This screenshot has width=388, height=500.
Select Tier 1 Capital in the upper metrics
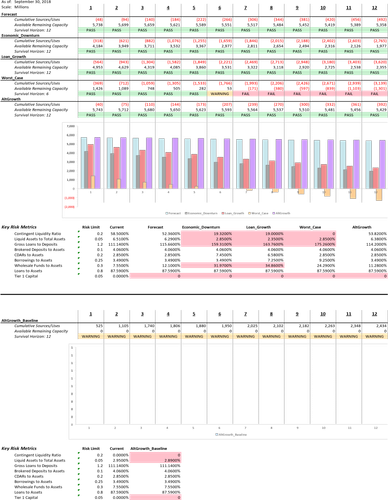[x=26, y=276]
